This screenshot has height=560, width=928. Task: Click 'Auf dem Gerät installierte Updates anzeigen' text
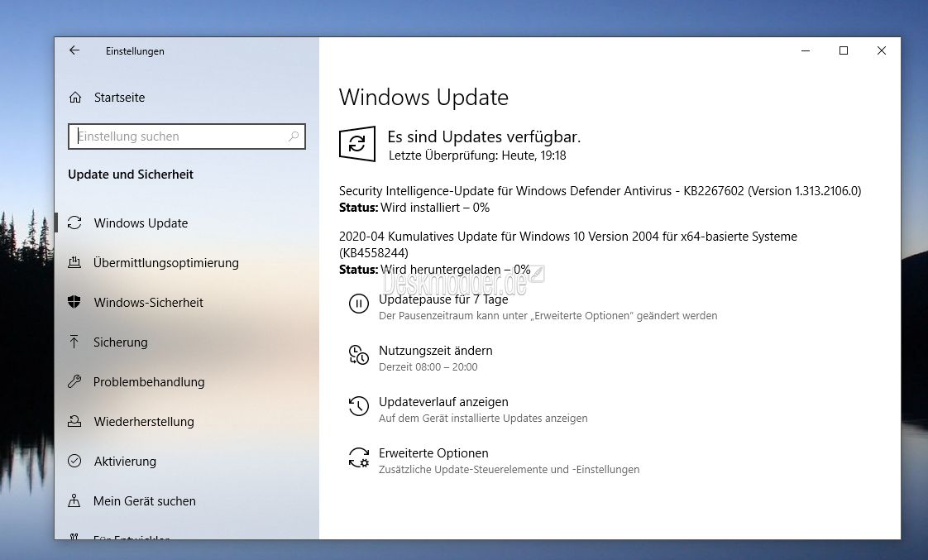tap(483, 419)
